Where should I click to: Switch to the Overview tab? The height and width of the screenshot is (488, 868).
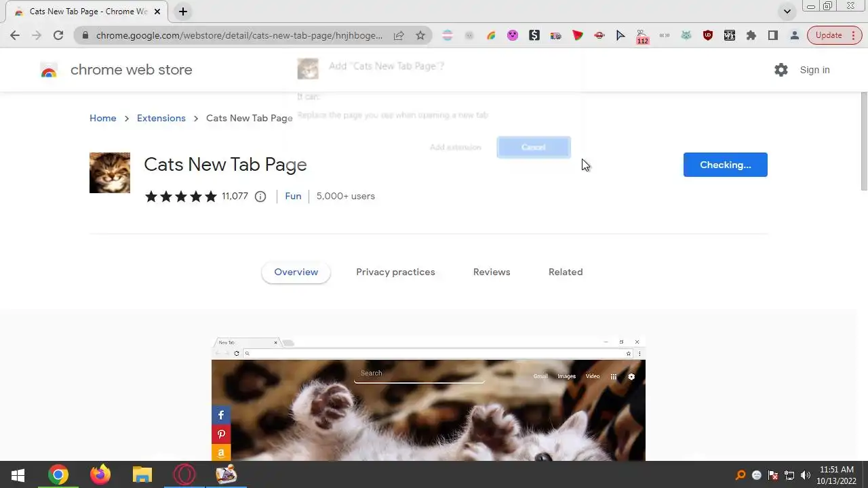pos(296,272)
